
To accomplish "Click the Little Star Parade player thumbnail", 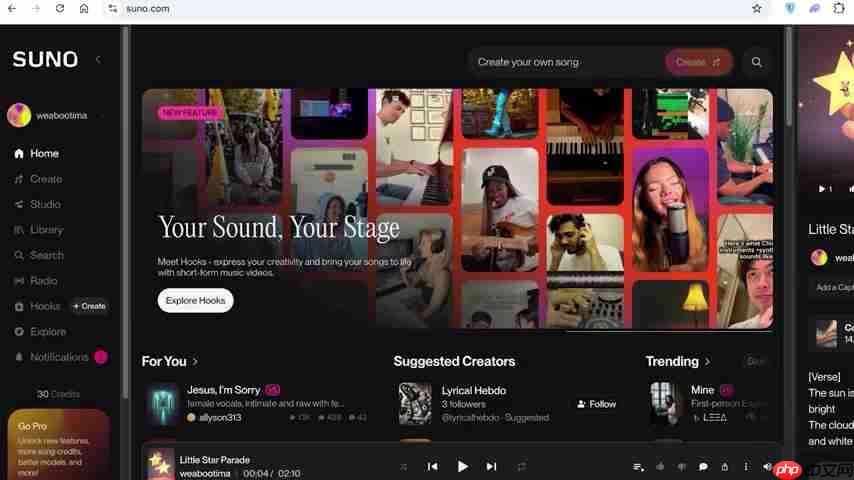I will (161, 465).
